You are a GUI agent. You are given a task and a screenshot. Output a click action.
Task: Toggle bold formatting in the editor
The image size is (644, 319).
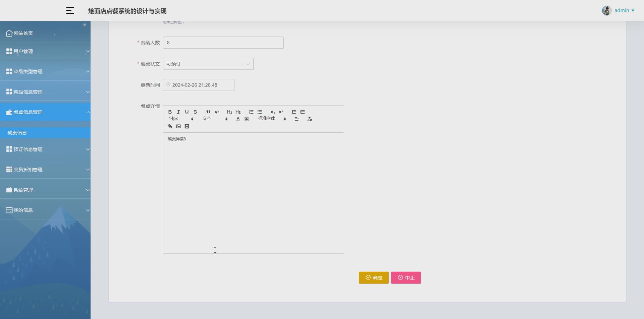(170, 112)
